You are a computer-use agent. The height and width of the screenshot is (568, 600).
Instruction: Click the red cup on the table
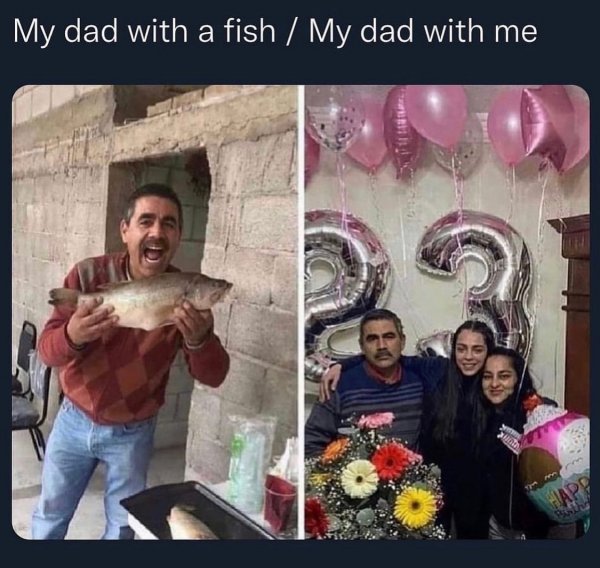[280, 502]
